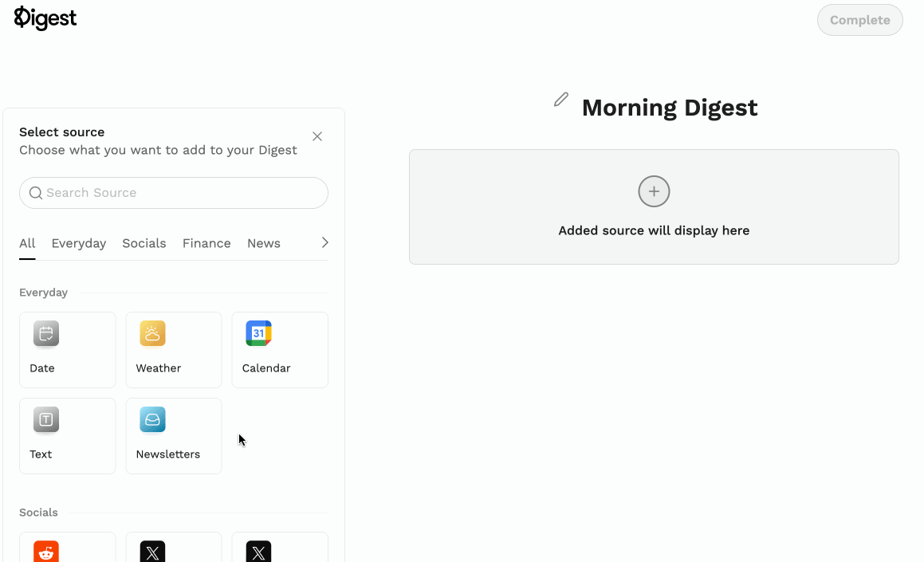Open the News category tab
The width and height of the screenshot is (924, 562).
click(264, 243)
